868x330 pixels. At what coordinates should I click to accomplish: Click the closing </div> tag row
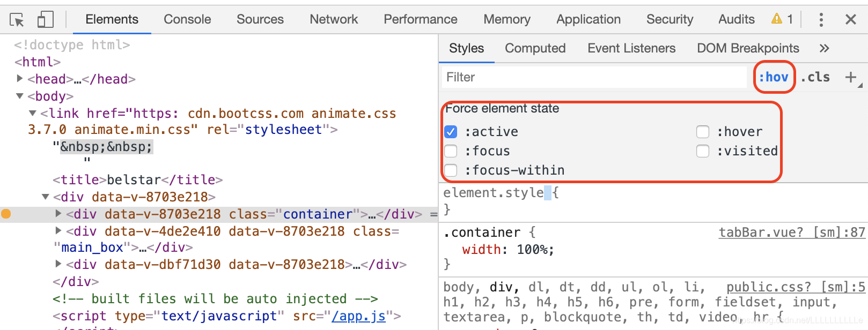coord(76,281)
